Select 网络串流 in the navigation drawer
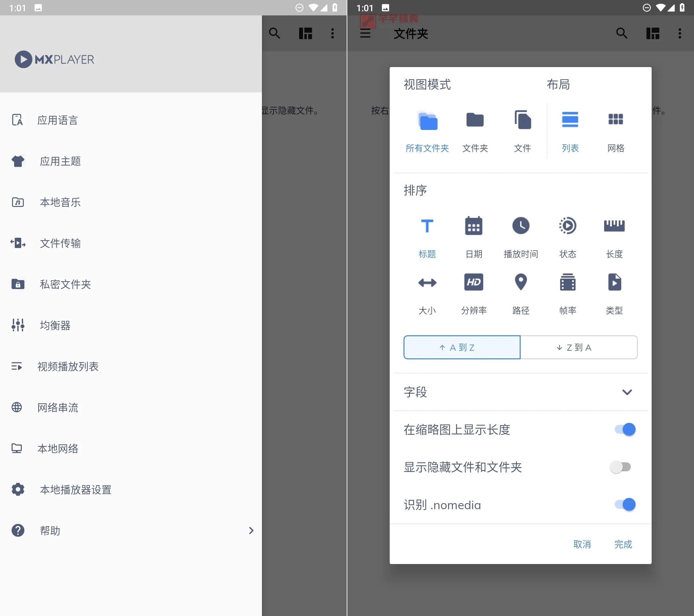Viewport: 694px width, 616px height. (57, 407)
